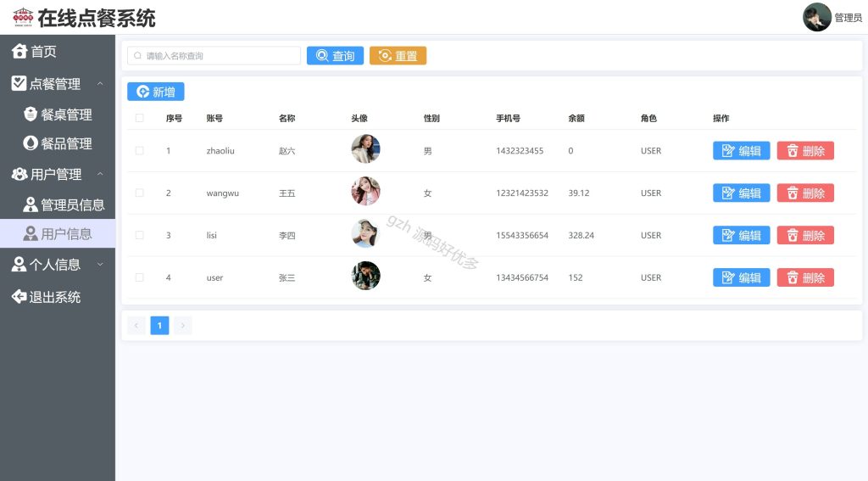Click the 手机号 column header
Image resolution: width=868 pixels, height=481 pixels.
[x=508, y=118]
